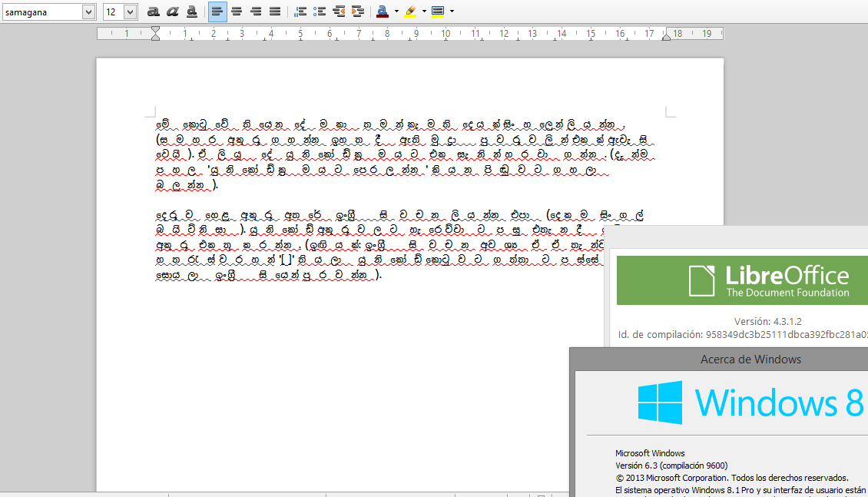Turn on numbered list
Screen dimensions: 868x497
point(301,12)
